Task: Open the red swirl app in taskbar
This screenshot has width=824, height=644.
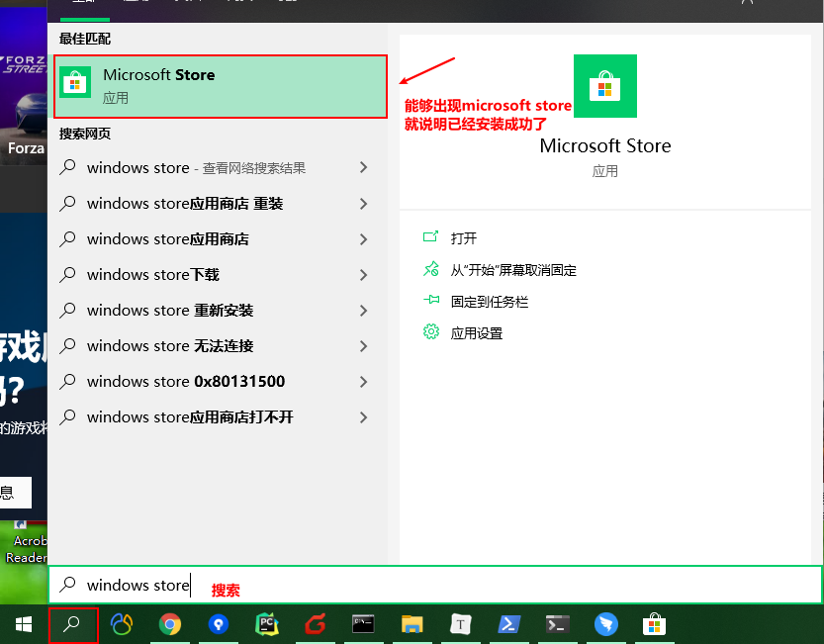Action: 316,624
